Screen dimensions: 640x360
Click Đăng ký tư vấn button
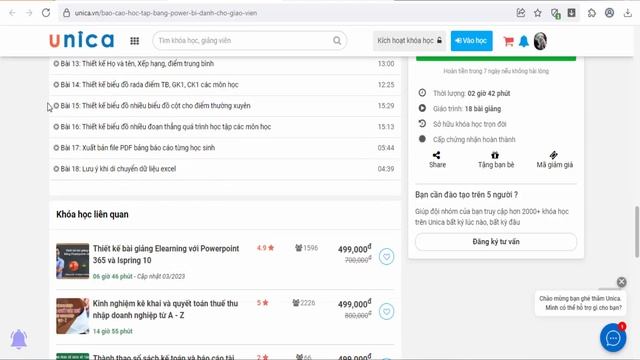496,242
